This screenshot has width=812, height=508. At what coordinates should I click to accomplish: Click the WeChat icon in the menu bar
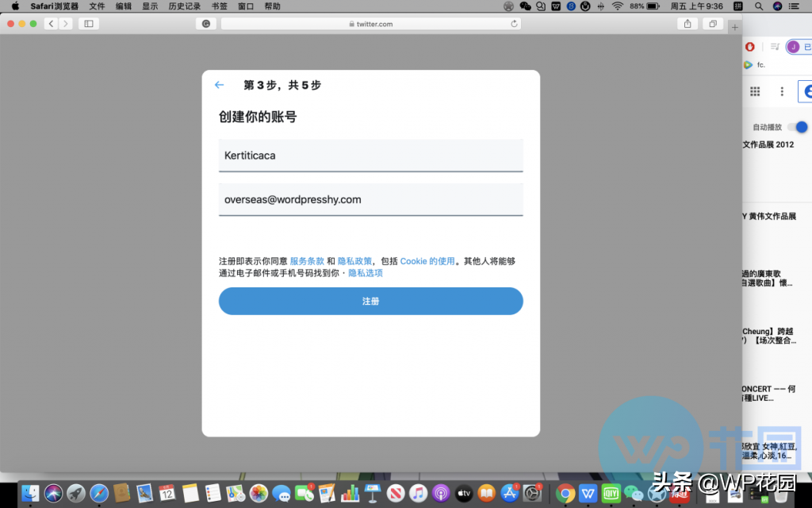tap(525, 6)
